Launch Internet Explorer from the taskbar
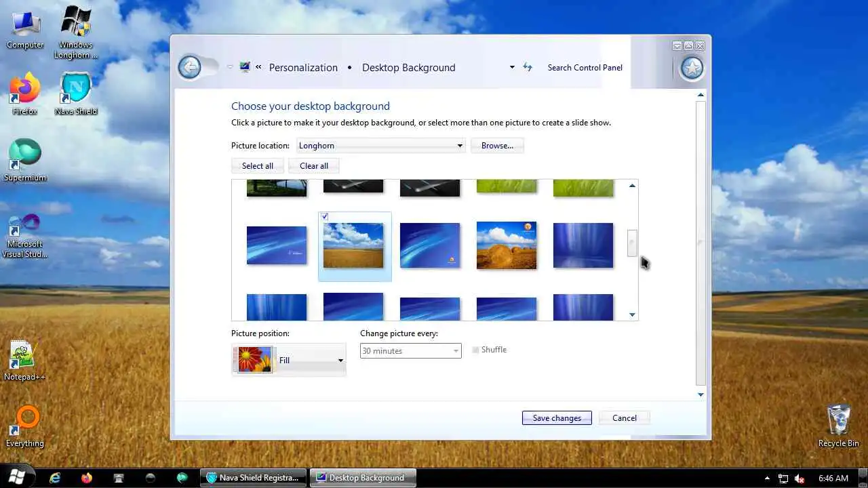The height and width of the screenshot is (488, 868). pos(55,478)
